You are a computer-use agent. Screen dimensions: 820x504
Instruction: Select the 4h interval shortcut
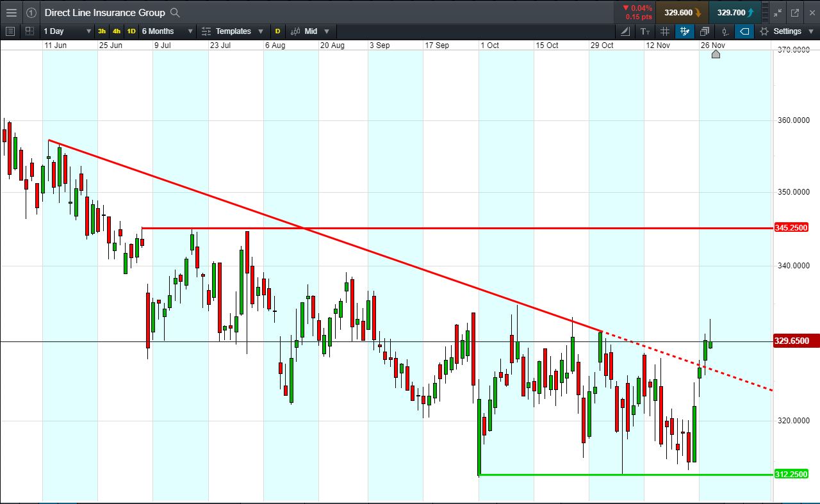pyautogui.click(x=117, y=31)
